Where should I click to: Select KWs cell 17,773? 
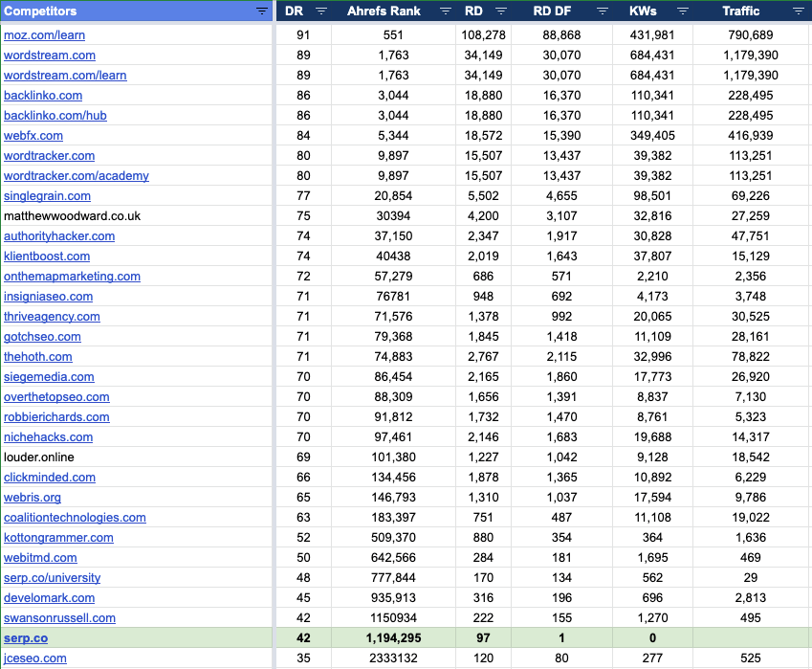[652, 377]
